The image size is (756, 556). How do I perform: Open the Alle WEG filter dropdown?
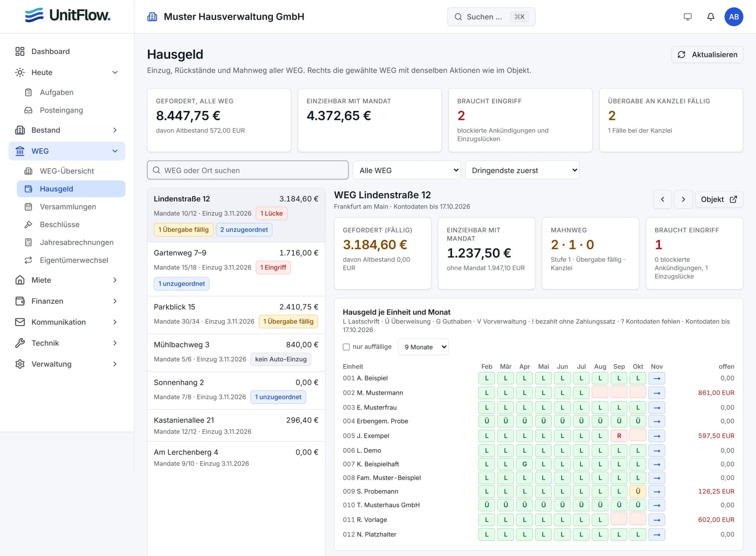coord(407,170)
